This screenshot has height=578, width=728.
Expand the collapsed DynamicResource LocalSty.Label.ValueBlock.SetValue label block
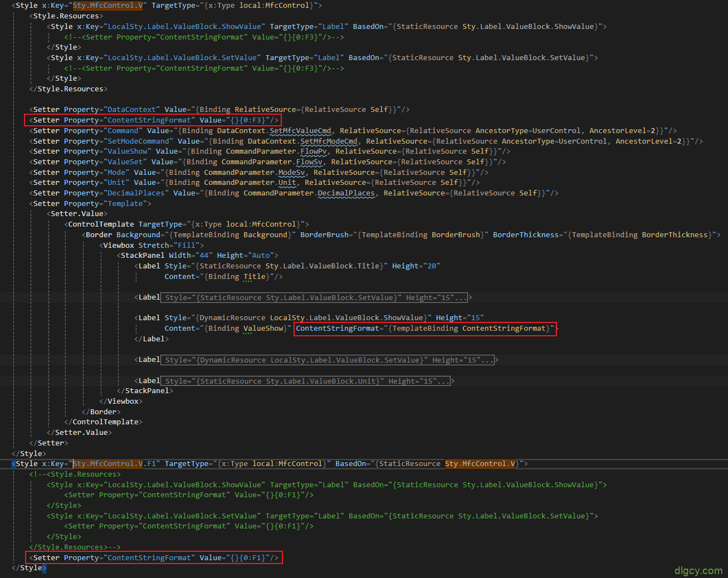tap(328, 360)
